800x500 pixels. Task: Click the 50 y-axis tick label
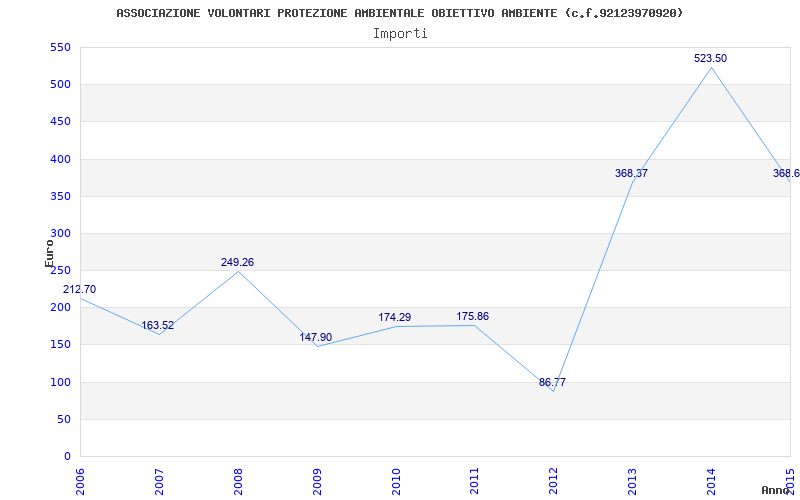64,419
